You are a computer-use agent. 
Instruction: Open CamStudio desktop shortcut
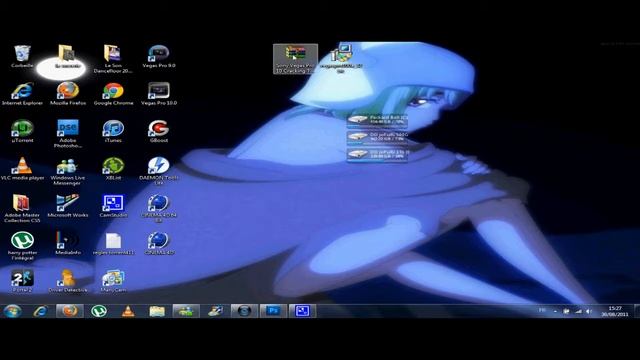113,206
